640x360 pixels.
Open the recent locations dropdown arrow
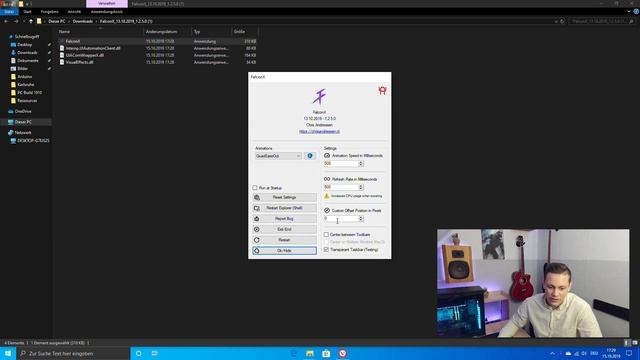(x=24, y=21)
